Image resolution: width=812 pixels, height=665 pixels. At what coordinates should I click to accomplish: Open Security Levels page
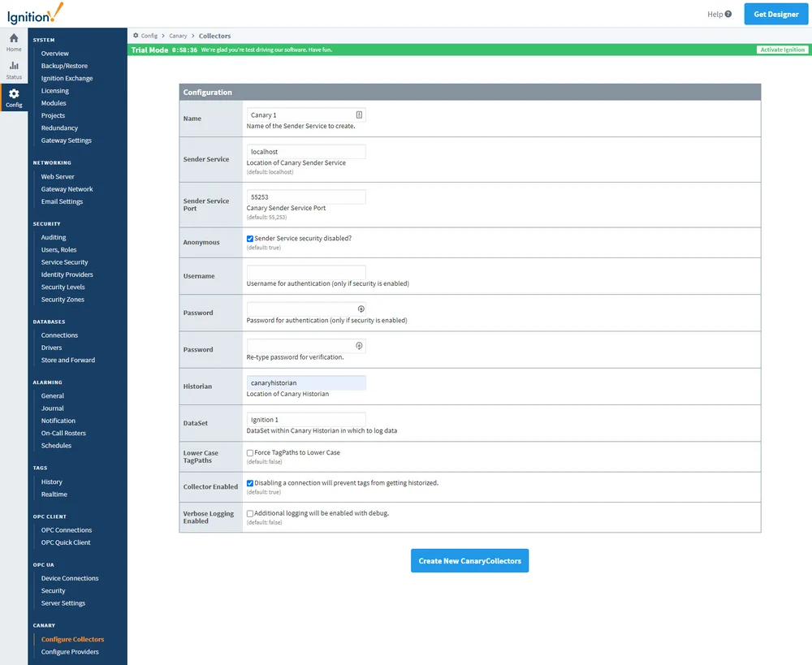pos(63,287)
